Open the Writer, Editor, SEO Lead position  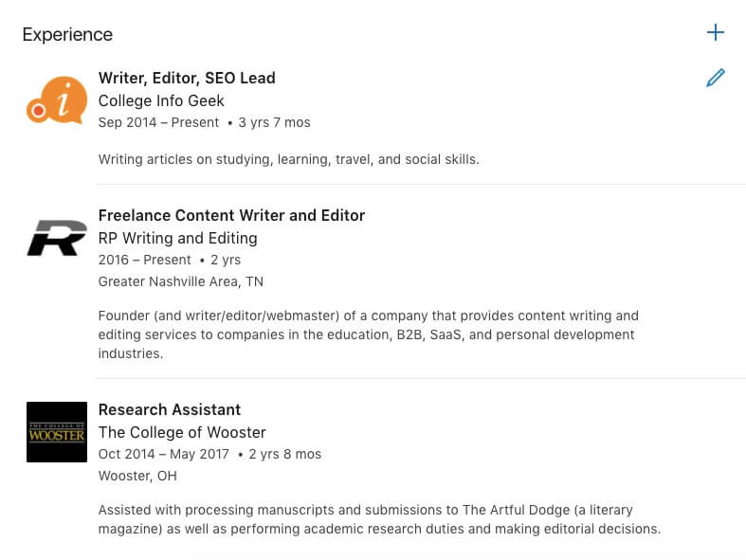187,78
